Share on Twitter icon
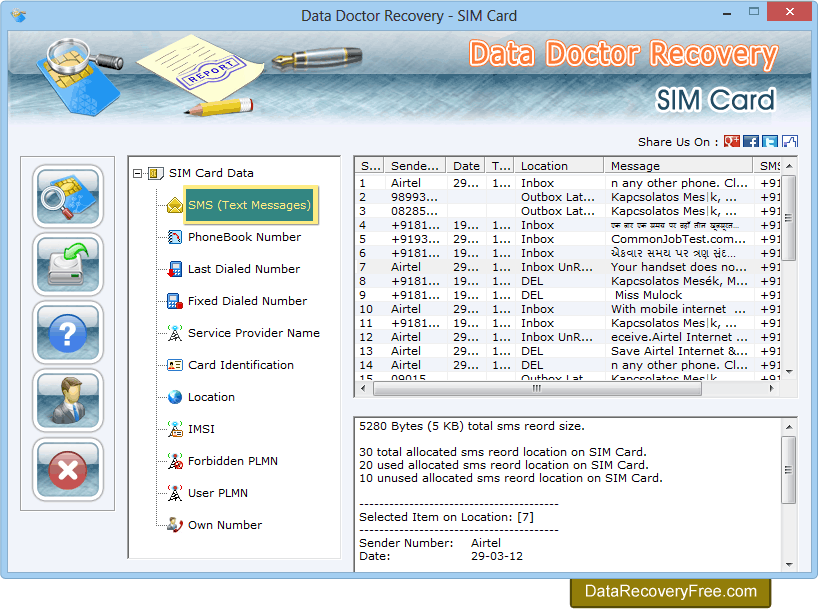The image size is (818, 609). 770,141
